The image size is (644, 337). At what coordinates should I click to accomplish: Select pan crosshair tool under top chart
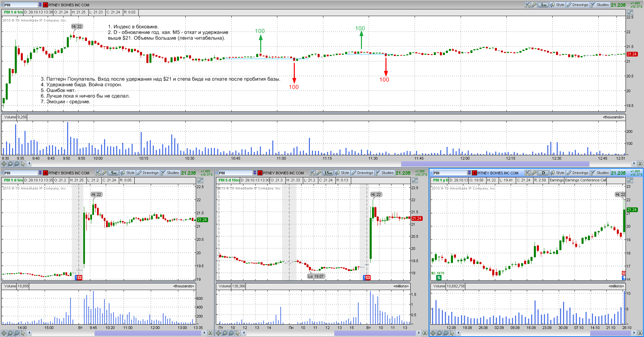pyautogui.click(x=4, y=164)
